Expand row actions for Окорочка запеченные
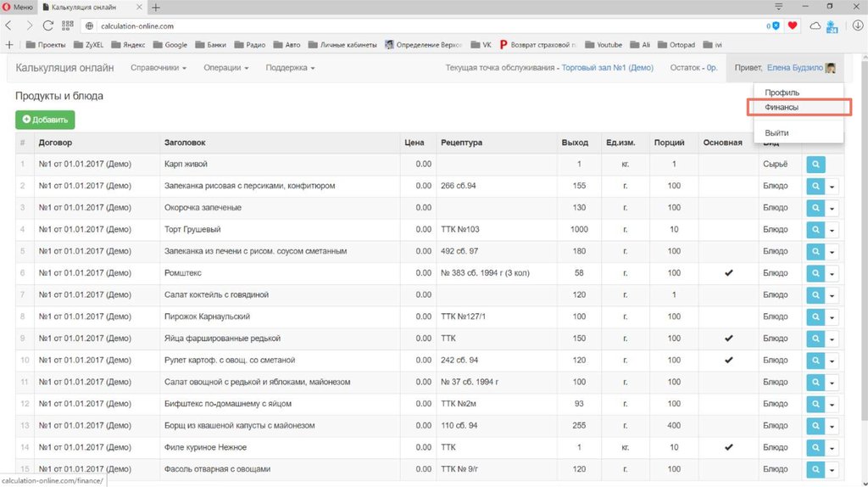This screenshot has width=868, height=487. click(832, 208)
